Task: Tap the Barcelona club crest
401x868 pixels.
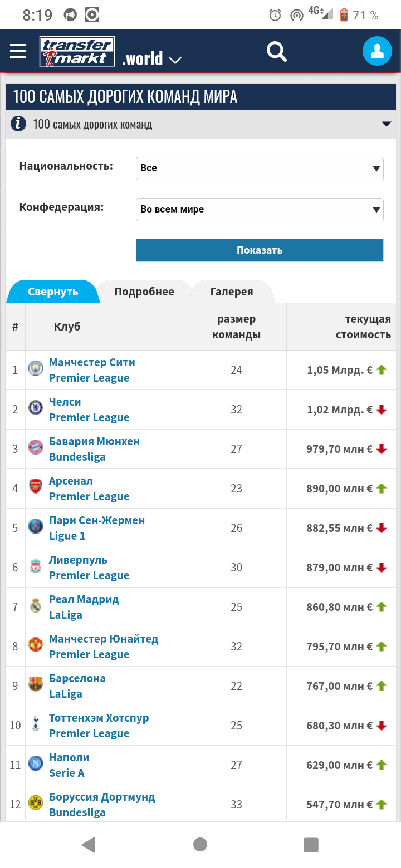Action: [x=36, y=684]
